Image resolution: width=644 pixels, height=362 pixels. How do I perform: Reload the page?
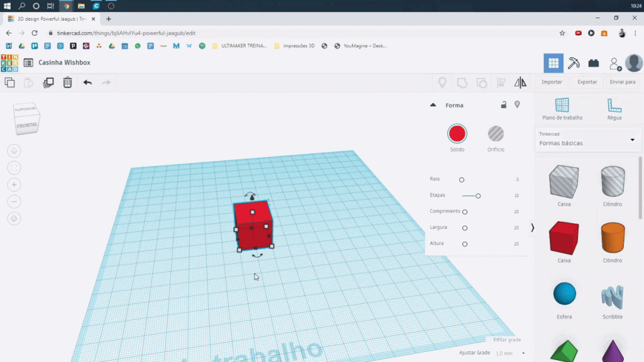tap(35, 33)
